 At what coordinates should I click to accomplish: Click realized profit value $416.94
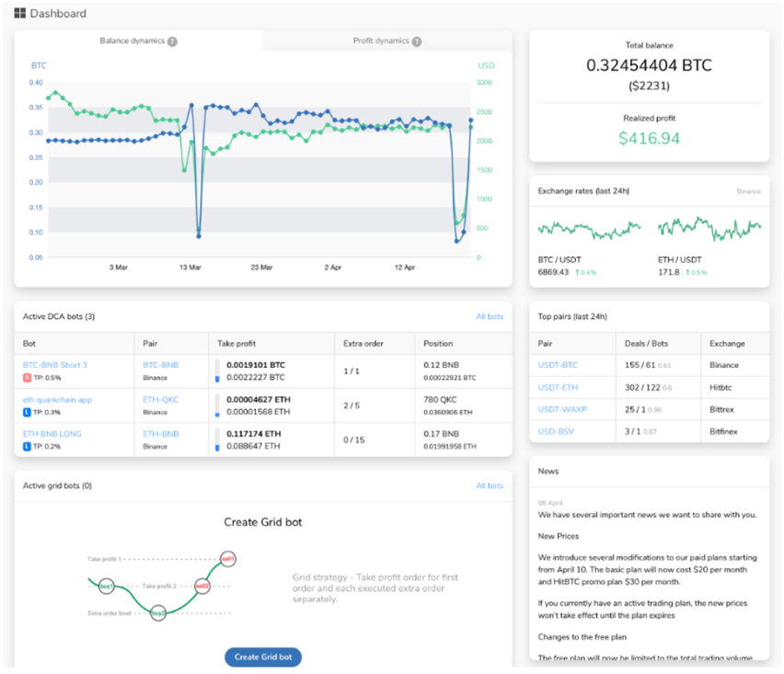tap(649, 138)
